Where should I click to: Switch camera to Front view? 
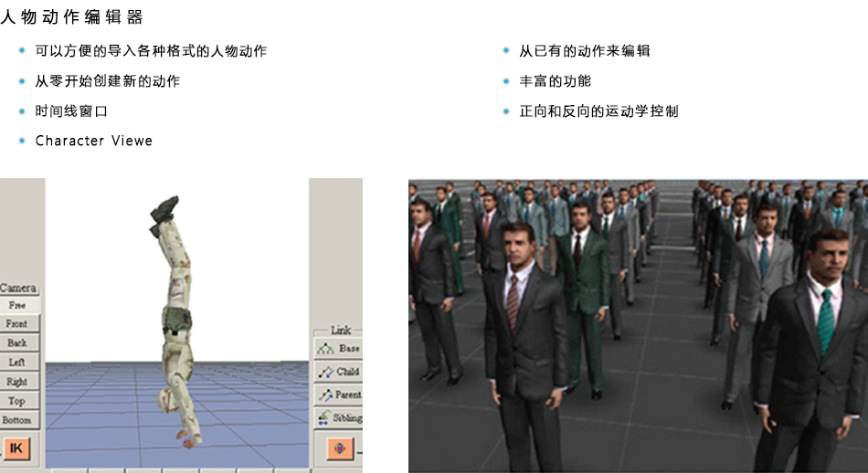click(x=18, y=323)
